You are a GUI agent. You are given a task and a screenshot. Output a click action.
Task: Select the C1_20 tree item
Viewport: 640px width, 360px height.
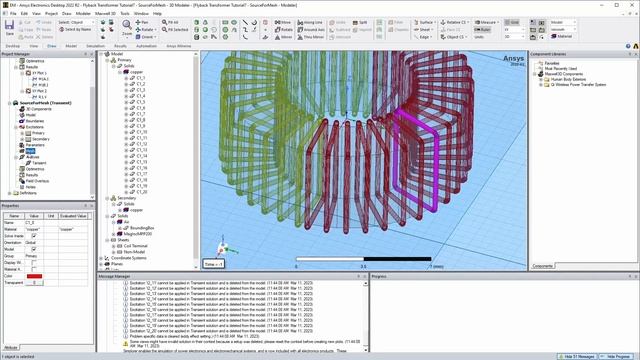pos(142,192)
